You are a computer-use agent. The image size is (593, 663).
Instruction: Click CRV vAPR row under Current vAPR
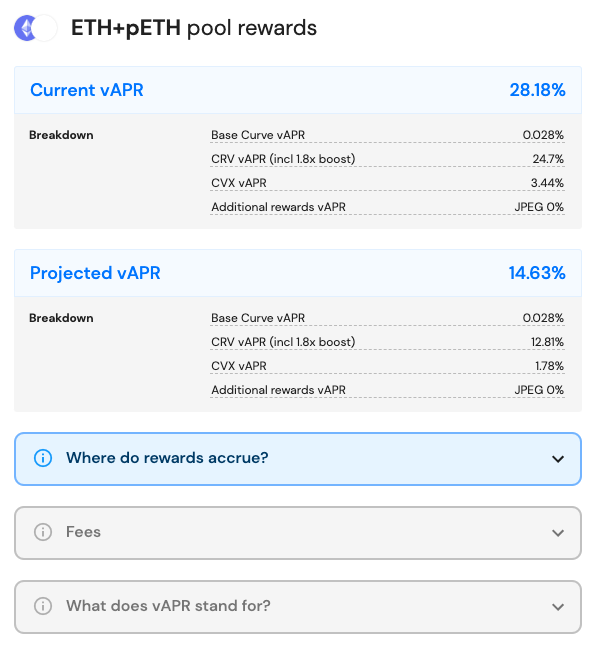pos(387,159)
